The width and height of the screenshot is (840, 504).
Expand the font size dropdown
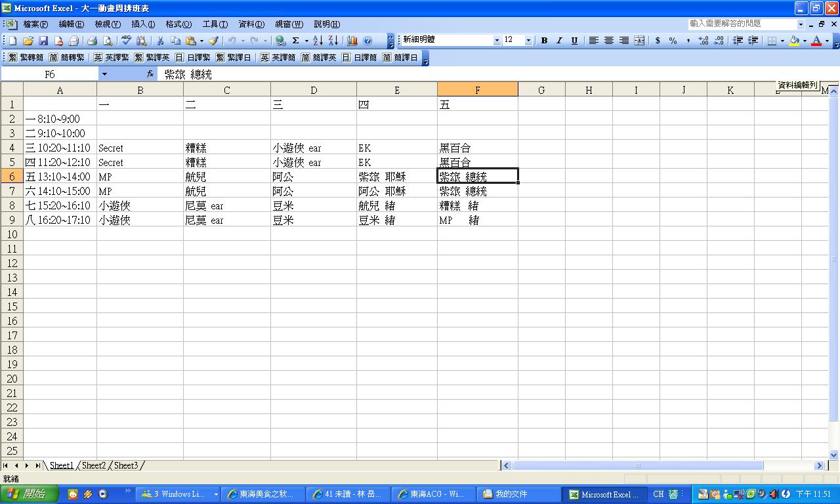[528, 41]
